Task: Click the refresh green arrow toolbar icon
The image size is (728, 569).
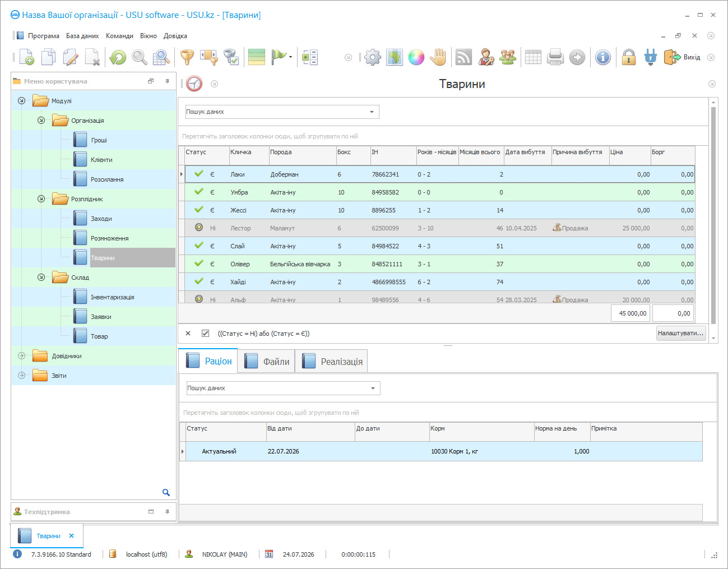Action: point(118,57)
